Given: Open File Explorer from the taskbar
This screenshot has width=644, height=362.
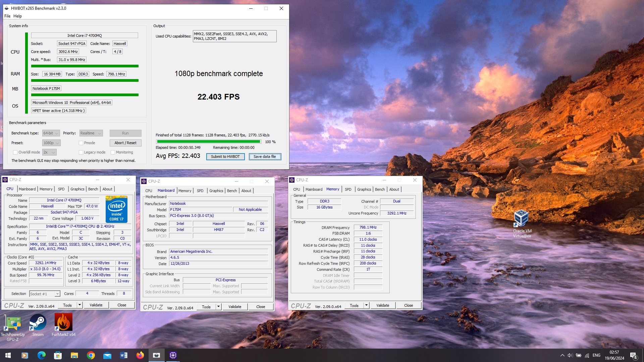Looking at the screenshot, I should [x=74, y=355].
